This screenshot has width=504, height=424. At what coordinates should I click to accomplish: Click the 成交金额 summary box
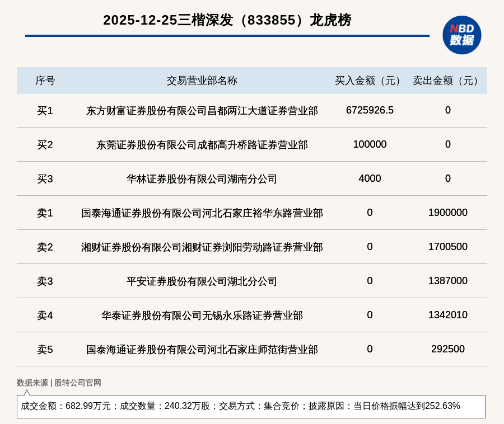coord(251,406)
